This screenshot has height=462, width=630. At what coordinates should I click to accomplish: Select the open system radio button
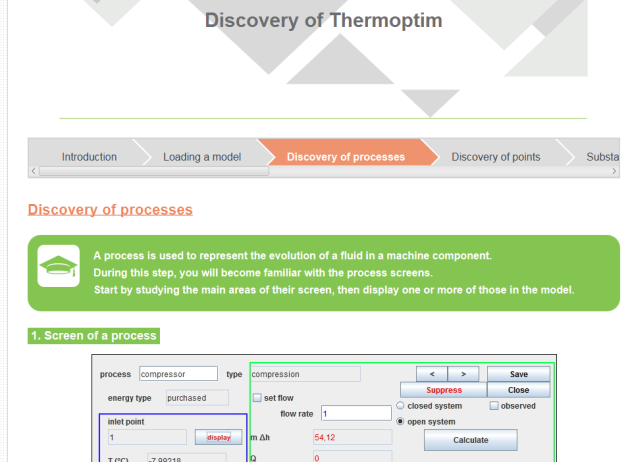pos(400,421)
